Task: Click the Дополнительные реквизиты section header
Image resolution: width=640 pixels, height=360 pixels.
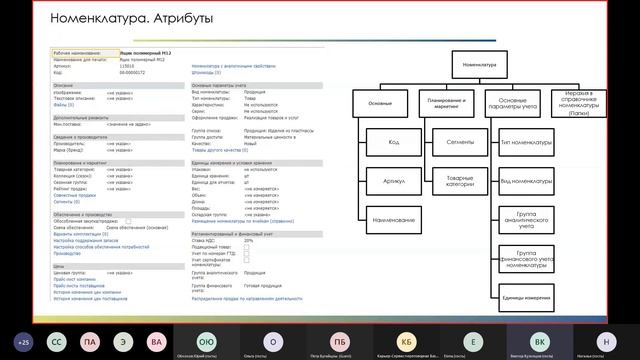Action: point(118,118)
